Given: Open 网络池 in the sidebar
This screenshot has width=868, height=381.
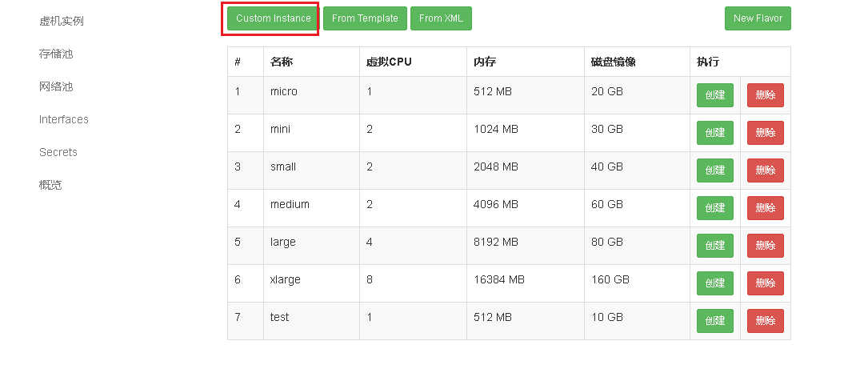Looking at the screenshot, I should 56,86.
